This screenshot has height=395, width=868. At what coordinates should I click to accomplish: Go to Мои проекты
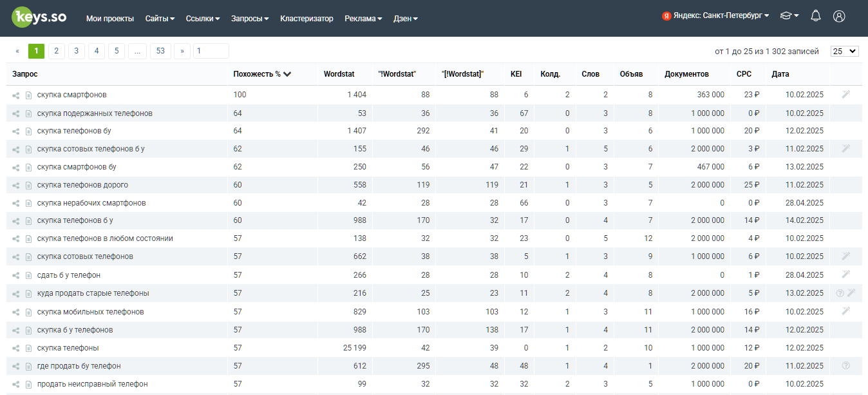click(x=110, y=19)
